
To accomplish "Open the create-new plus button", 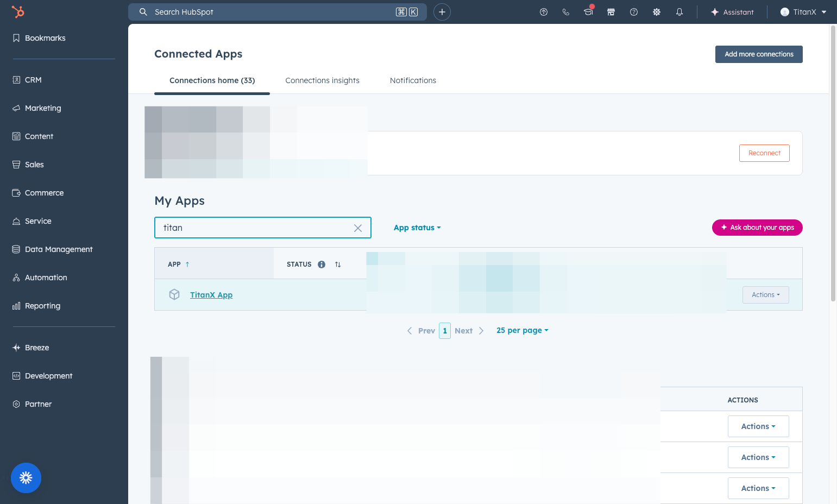I will tap(442, 12).
